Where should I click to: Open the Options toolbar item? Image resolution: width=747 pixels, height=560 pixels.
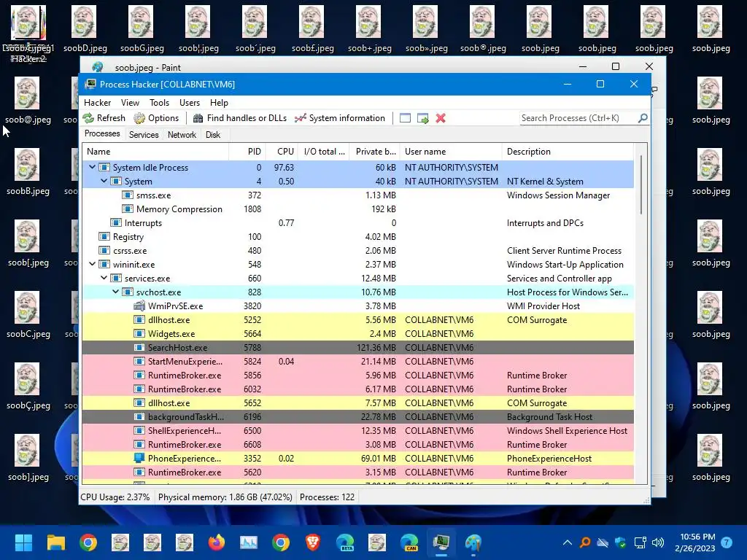tap(156, 118)
